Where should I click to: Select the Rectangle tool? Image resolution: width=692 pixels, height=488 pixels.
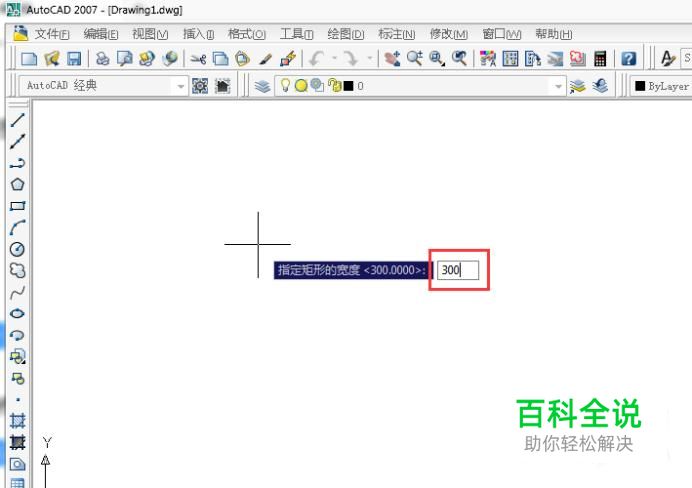coord(18,206)
